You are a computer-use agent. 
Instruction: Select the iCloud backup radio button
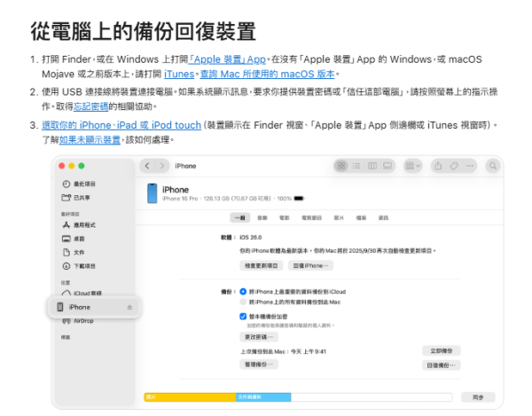[x=243, y=292]
